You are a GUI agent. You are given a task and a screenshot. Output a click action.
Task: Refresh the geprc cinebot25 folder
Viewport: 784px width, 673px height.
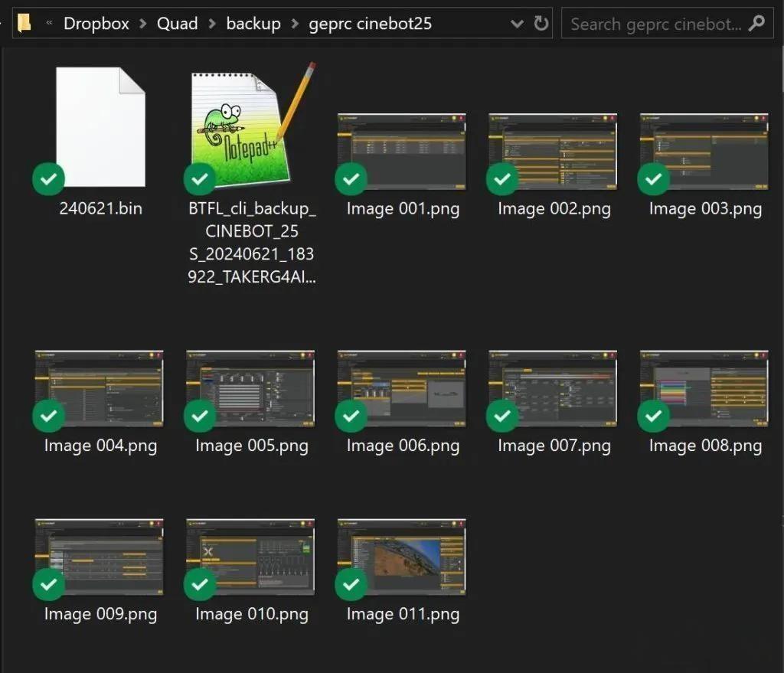pyautogui.click(x=541, y=23)
